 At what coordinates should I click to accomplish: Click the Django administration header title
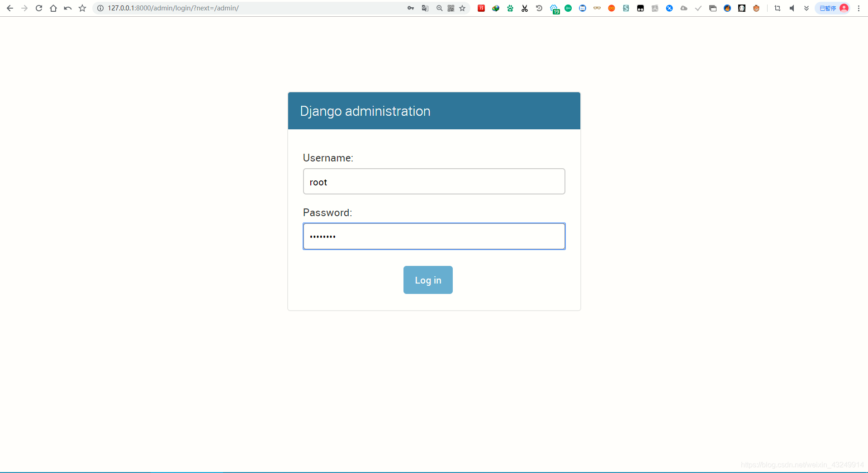[365, 111]
